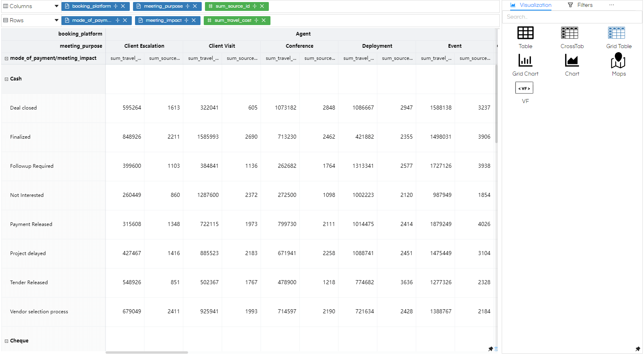Screen dimensions: 644x361
Task: Select the Vendor selection process row label
Action: (39, 312)
